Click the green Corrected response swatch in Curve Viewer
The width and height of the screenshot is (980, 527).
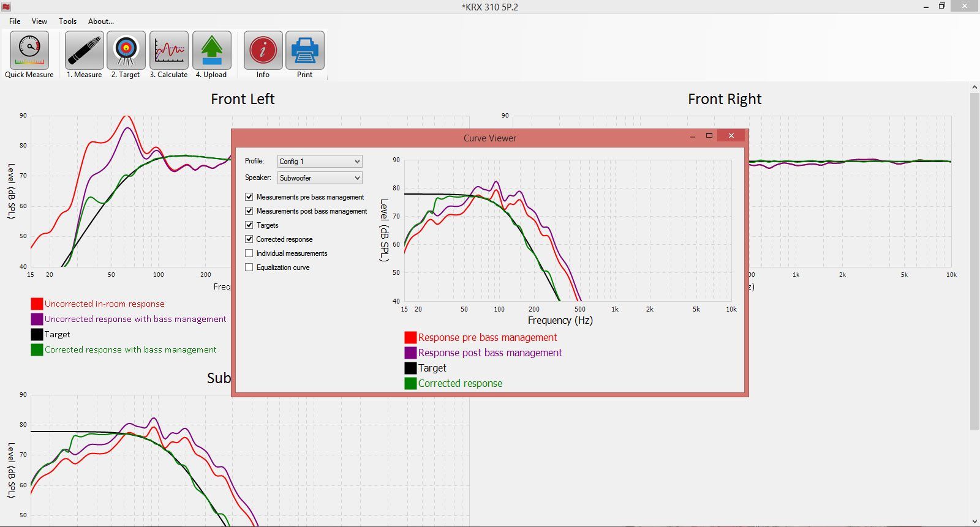pos(410,384)
